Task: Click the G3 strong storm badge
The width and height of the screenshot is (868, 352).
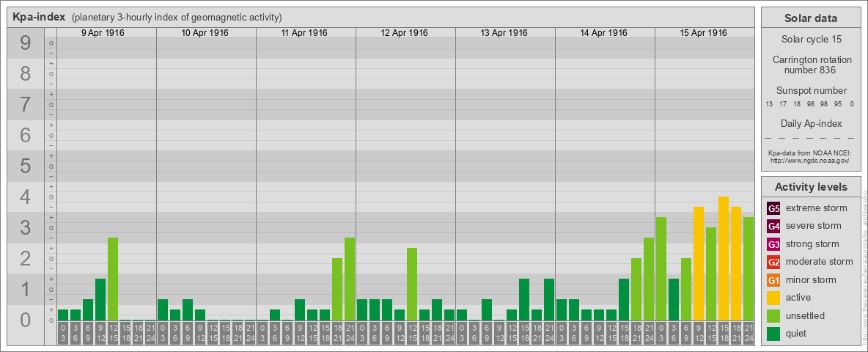Action: coord(773,244)
